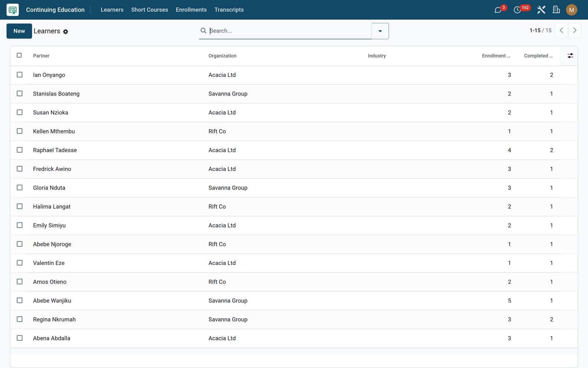Screen dimensions: 588x368
Task: Open the Short Courses menu
Action: (150, 10)
